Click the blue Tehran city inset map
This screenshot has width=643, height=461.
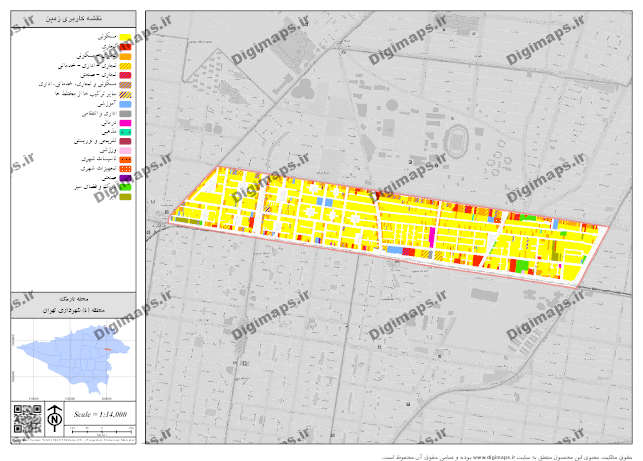(x=74, y=359)
